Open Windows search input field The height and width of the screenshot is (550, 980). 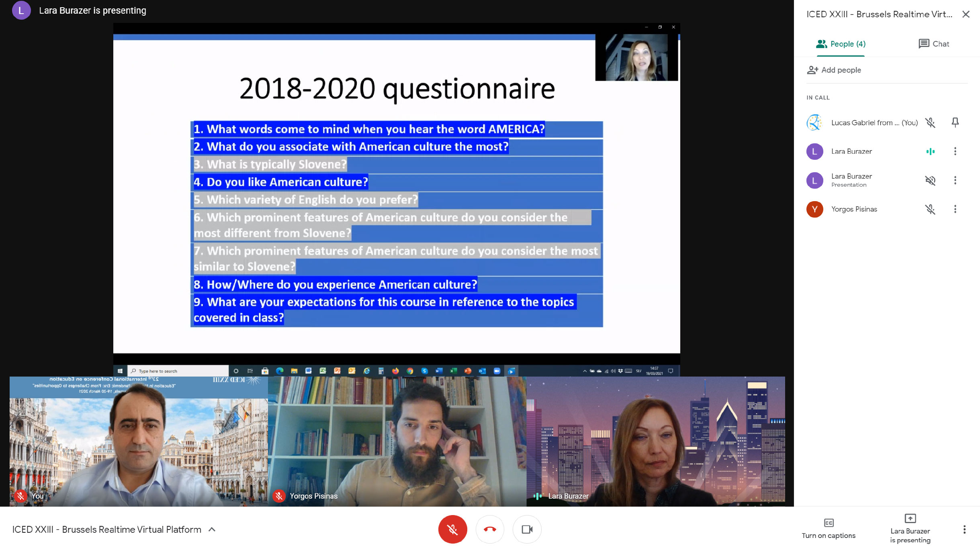click(x=178, y=371)
